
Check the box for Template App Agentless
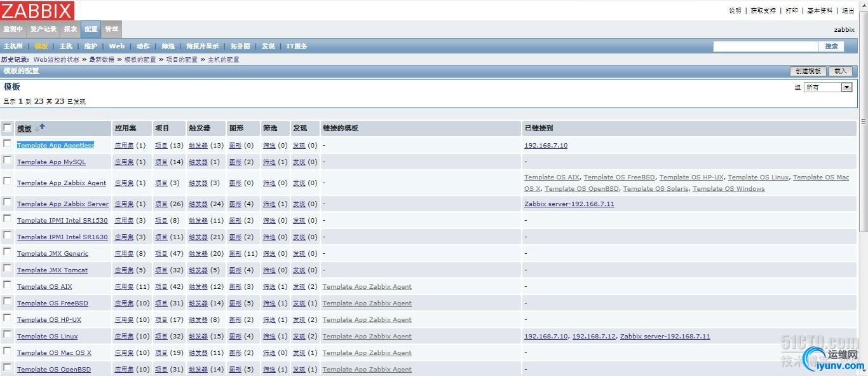[x=8, y=144]
